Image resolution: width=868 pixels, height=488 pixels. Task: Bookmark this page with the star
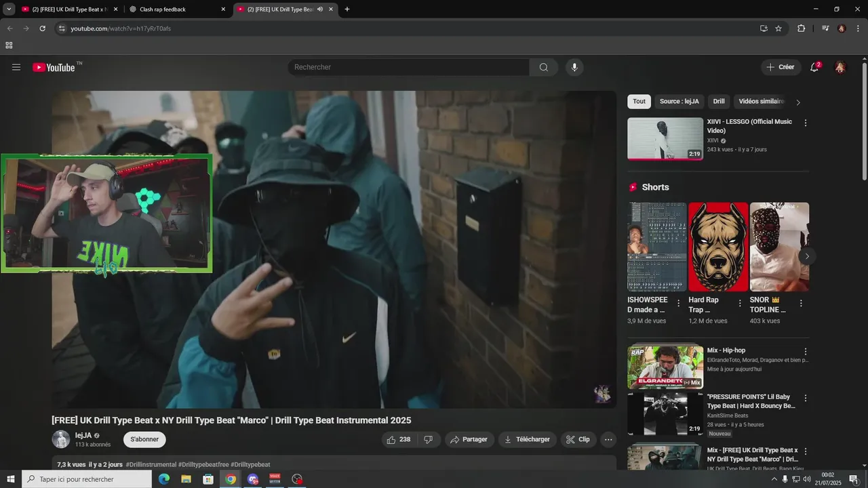778,28
